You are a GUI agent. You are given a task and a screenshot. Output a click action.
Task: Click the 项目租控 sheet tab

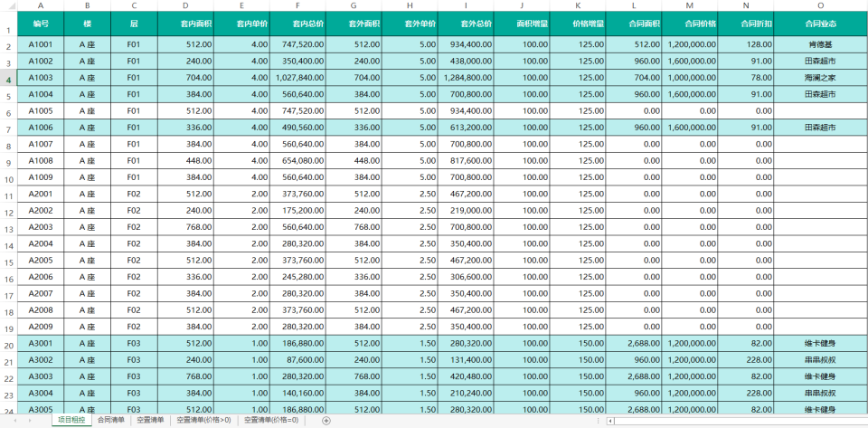click(x=71, y=421)
